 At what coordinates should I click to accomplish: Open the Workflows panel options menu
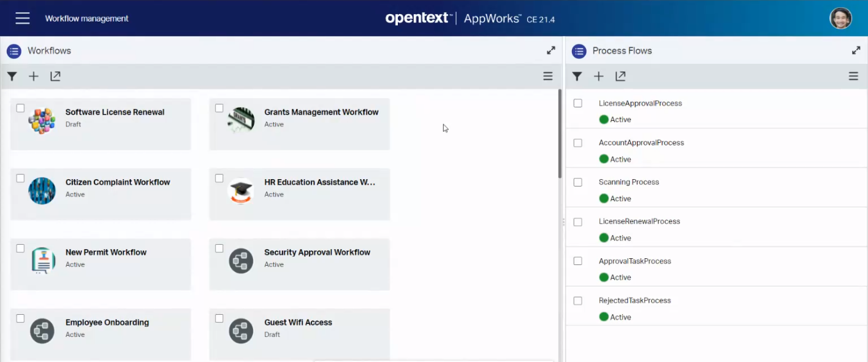(x=547, y=76)
